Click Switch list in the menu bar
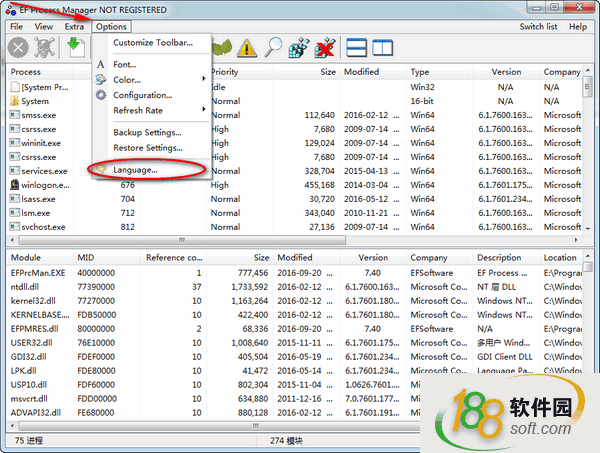The image size is (600, 453). point(538,26)
